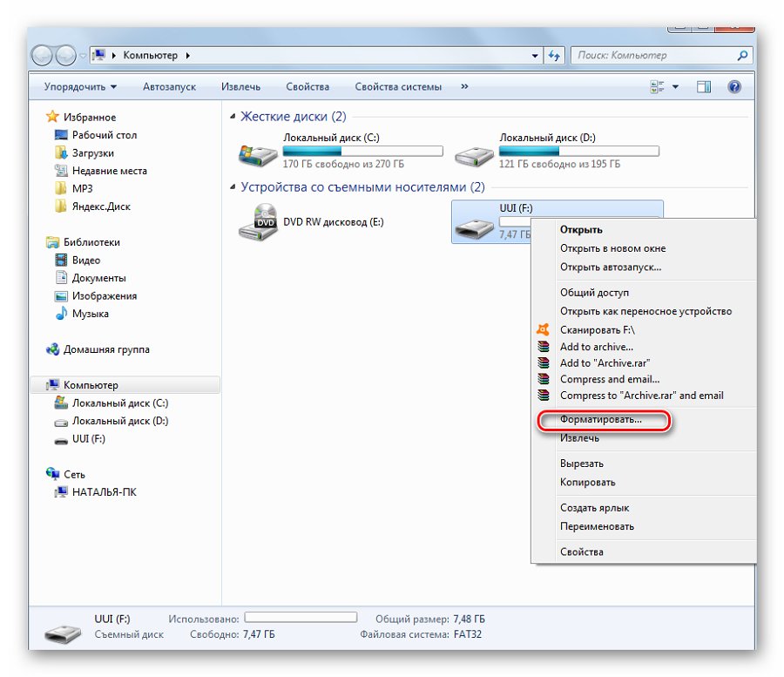Image resolution: width=784 pixels, height=677 pixels.
Task: Click the MP3 folder icon in sidebar
Action: [61, 188]
